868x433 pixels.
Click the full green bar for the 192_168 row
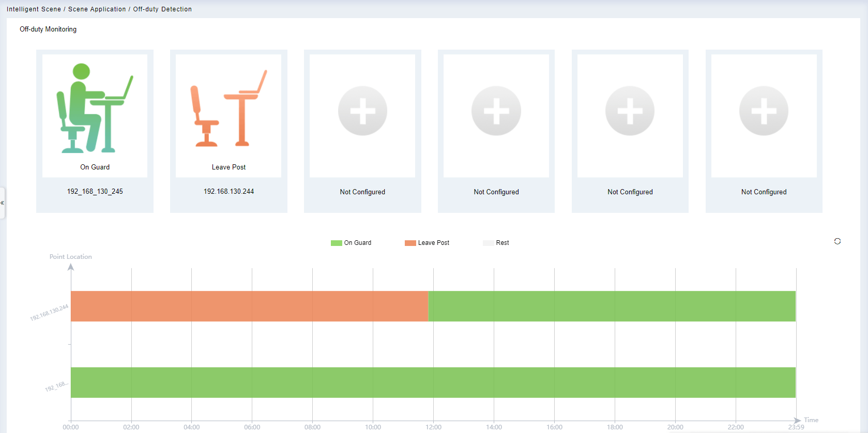[433, 382]
